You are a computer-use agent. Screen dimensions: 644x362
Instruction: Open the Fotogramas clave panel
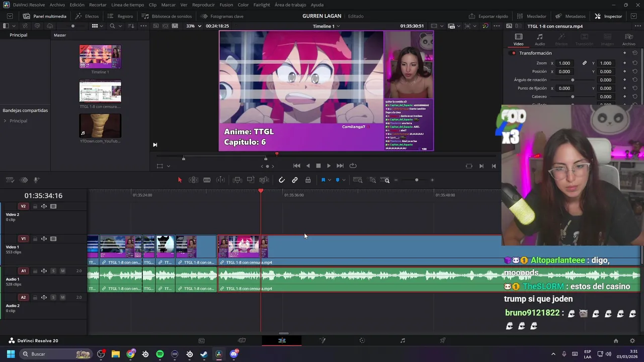222,16
